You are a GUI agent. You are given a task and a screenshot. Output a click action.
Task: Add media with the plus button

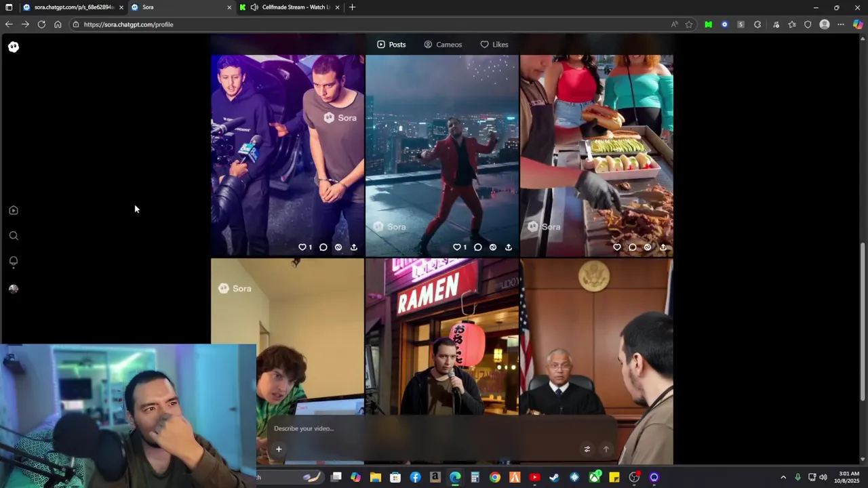click(279, 449)
